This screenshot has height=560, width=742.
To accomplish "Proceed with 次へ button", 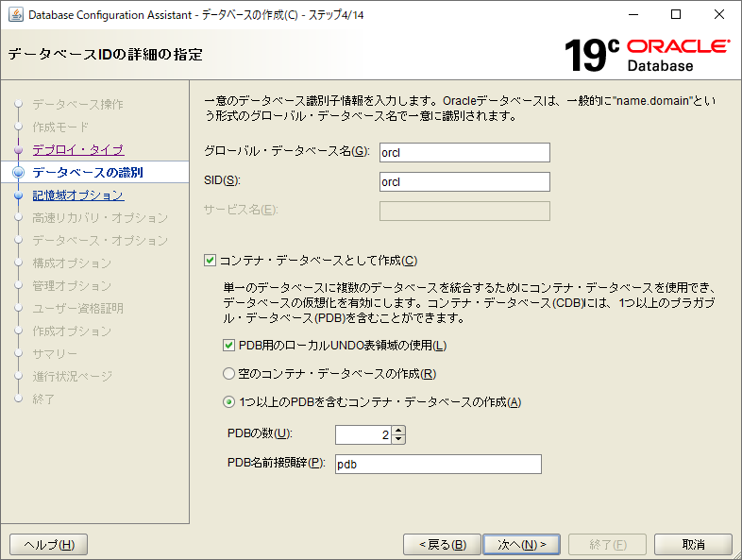I will 521,544.
